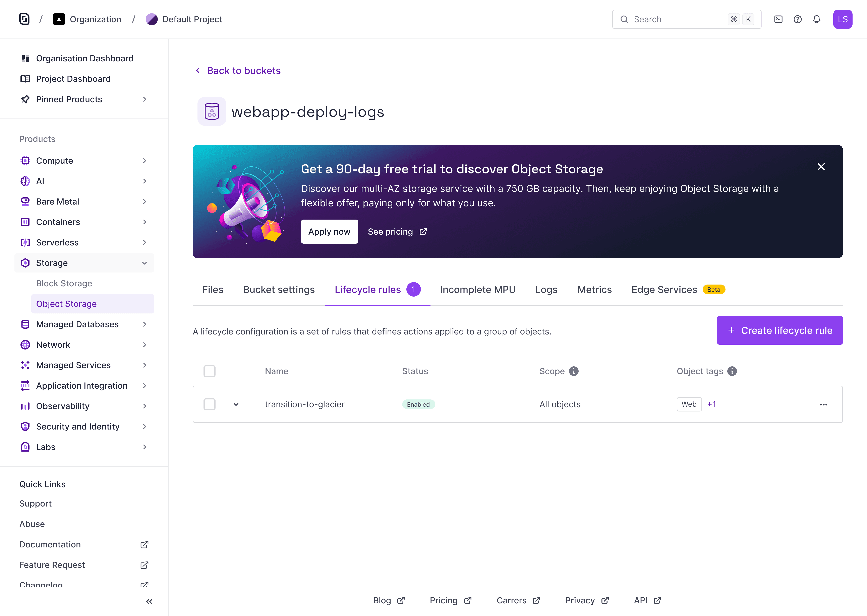Open the console terminal icon in header
867x616 pixels.
click(778, 19)
